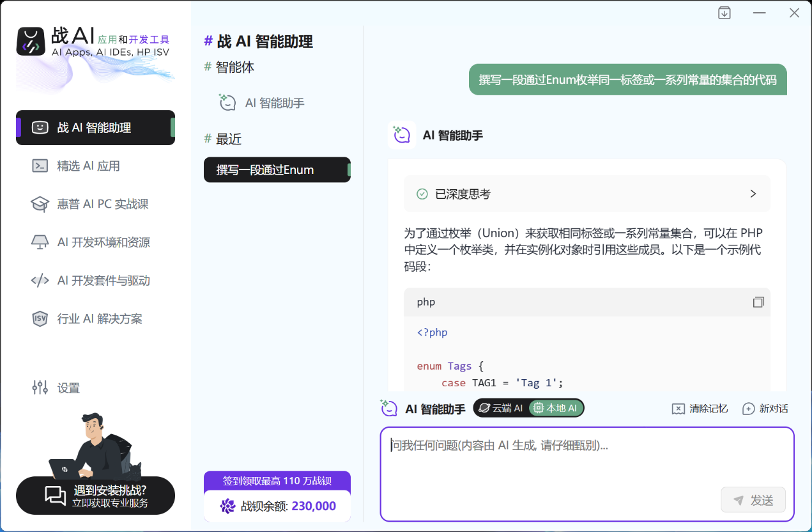
Task: Open the 撰写一段通过Enum recent conversation
Action: click(277, 169)
